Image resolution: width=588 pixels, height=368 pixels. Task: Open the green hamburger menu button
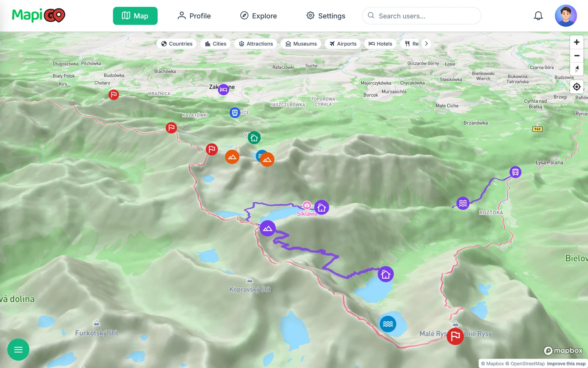point(18,350)
